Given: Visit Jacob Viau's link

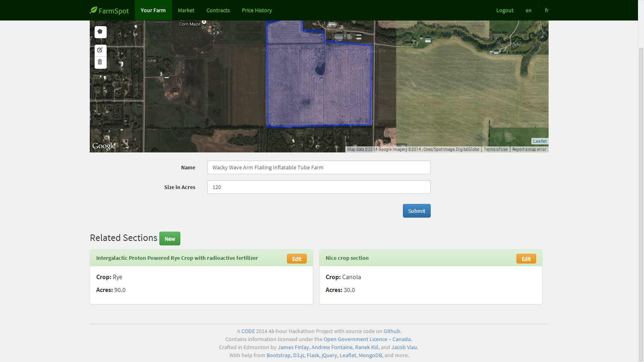Looking at the screenshot, I should [x=404, y=348].
